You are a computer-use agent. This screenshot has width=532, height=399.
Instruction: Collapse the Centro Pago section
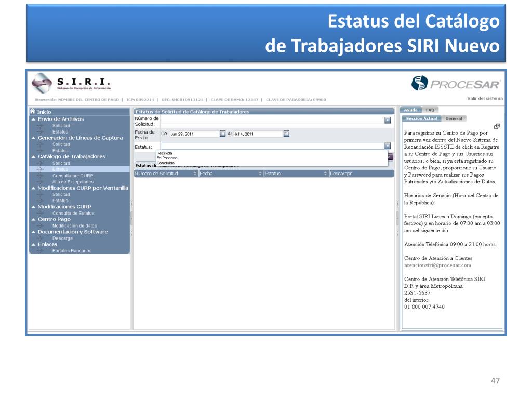pyautogui.click(x=33, y=220)
